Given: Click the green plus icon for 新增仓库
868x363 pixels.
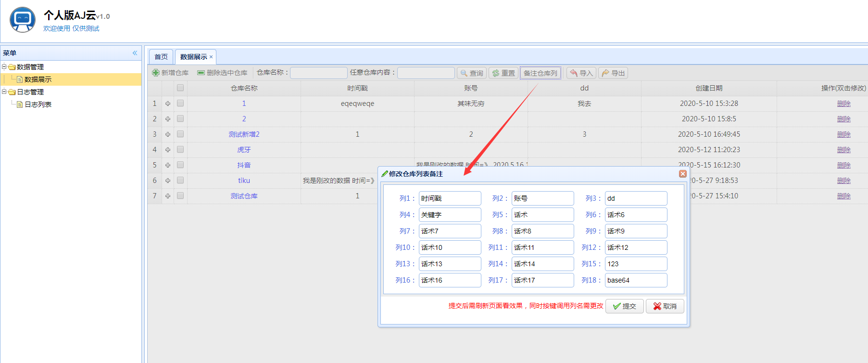Looking at the screenshot, I should (x=156, y=73).
